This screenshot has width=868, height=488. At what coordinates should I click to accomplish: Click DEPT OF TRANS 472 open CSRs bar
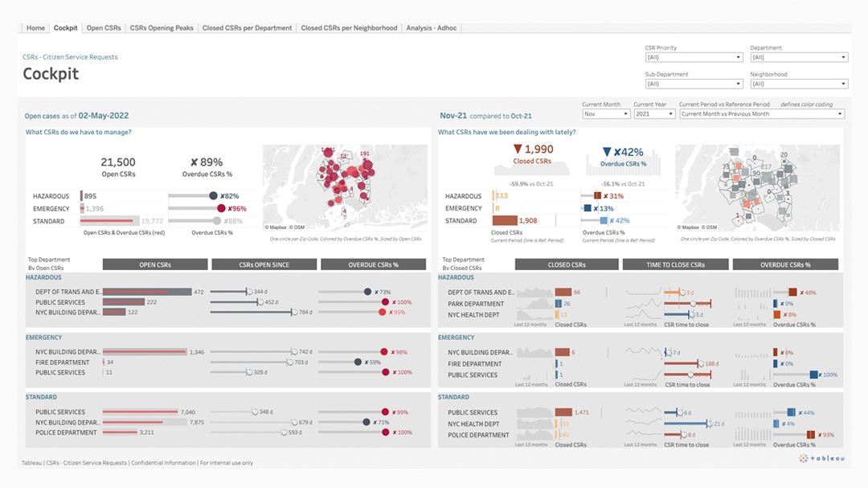(147, 291)
